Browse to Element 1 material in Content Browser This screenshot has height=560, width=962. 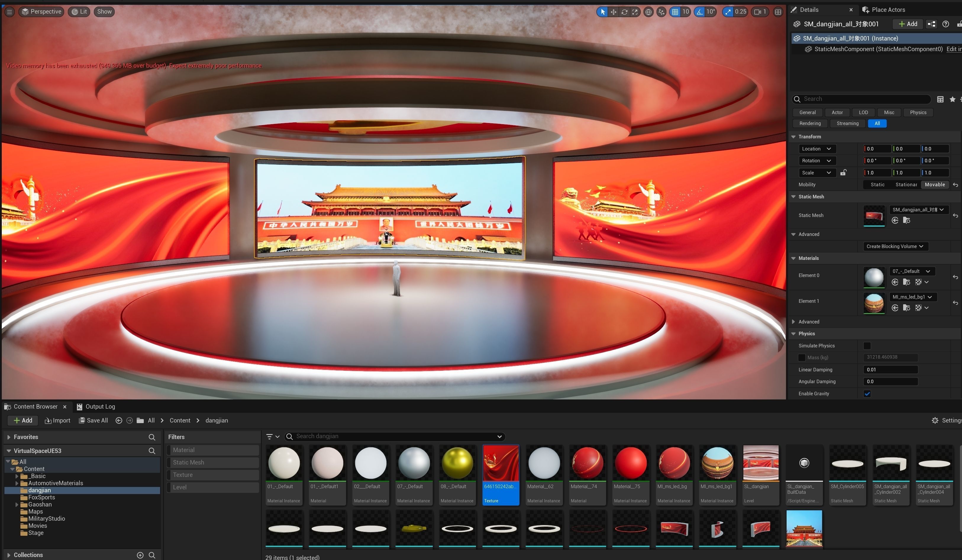(x=906, y=308)
